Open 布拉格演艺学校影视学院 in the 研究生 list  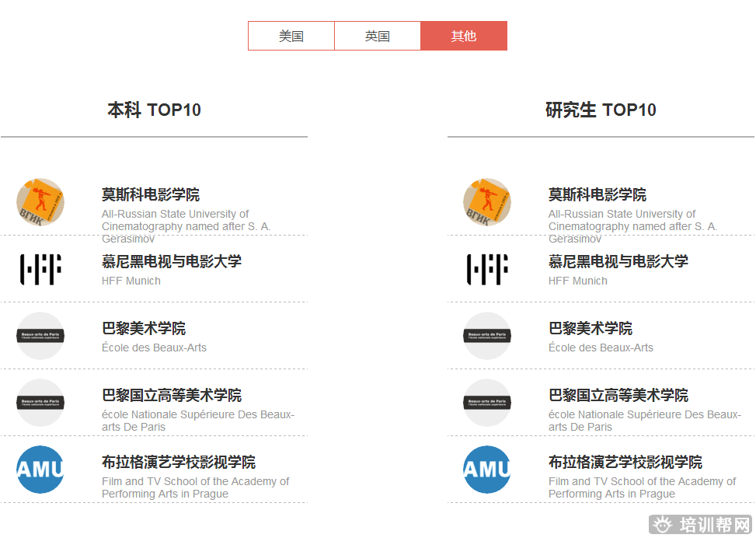coord(625,462)
